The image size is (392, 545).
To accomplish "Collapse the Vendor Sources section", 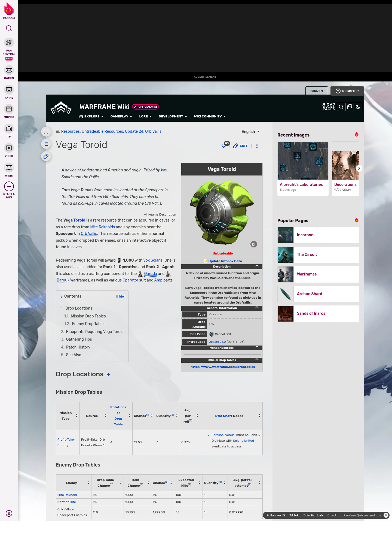I will 257,347.
